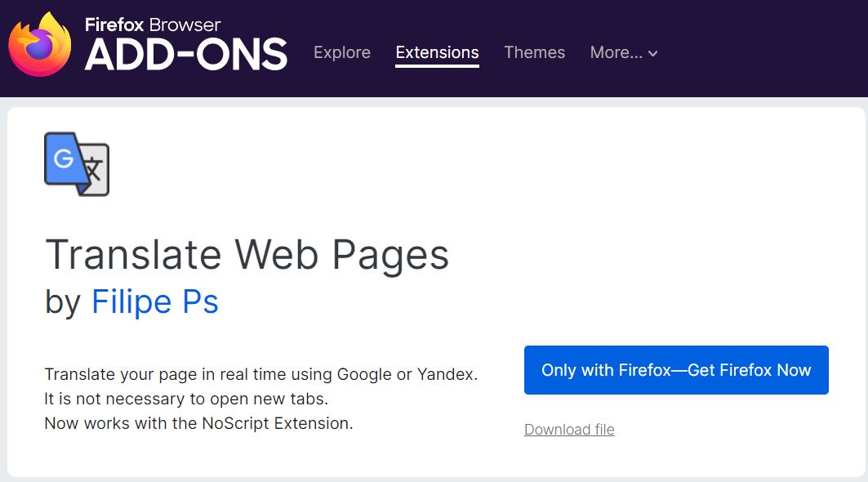This screenshot has height=482, width=868.
Task: Click the 'not necessary to open new tabs' line
Action: tap(186, 399)
